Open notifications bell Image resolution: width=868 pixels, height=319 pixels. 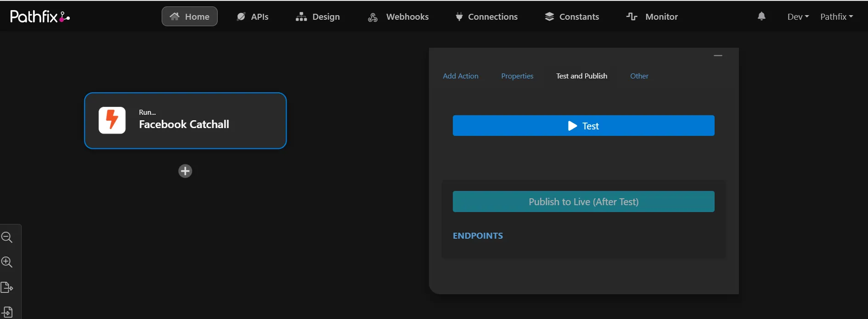click(x=761, y=17)
